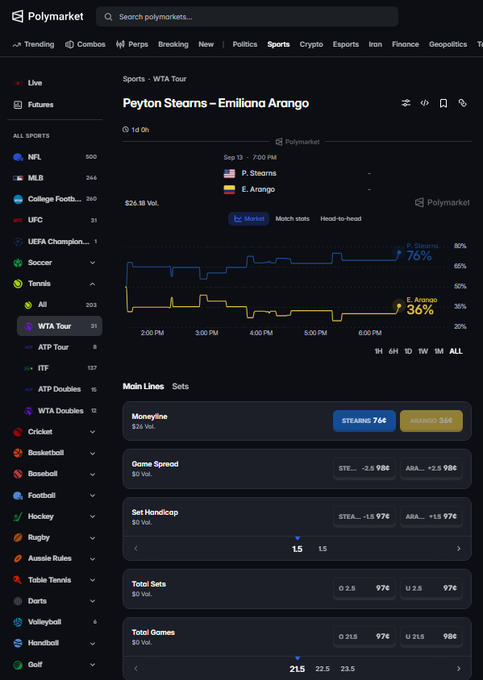Click the College Football icon

coord(18,199)
